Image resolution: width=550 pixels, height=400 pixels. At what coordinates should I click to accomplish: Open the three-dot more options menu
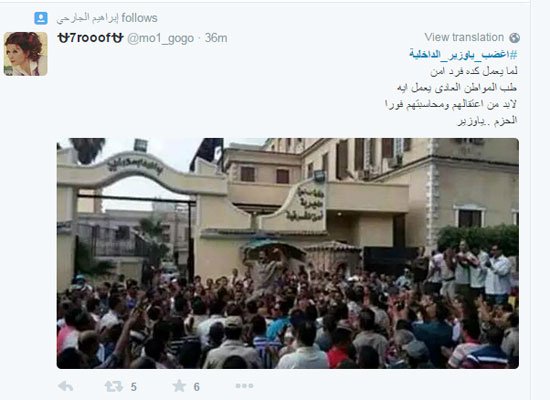click(x=244, y=386)
